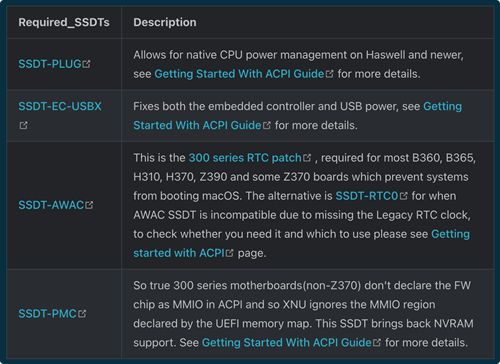500x364 pixels.
Task: Open ACPI Guide link in SSDT-PLUG row
Action: [x=239, y=74]
